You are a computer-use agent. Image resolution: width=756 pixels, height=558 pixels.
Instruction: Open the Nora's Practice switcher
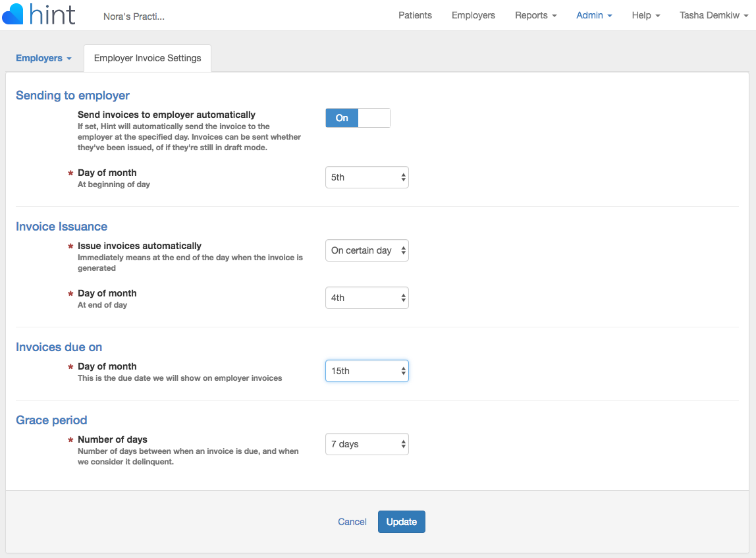point(134,16)
